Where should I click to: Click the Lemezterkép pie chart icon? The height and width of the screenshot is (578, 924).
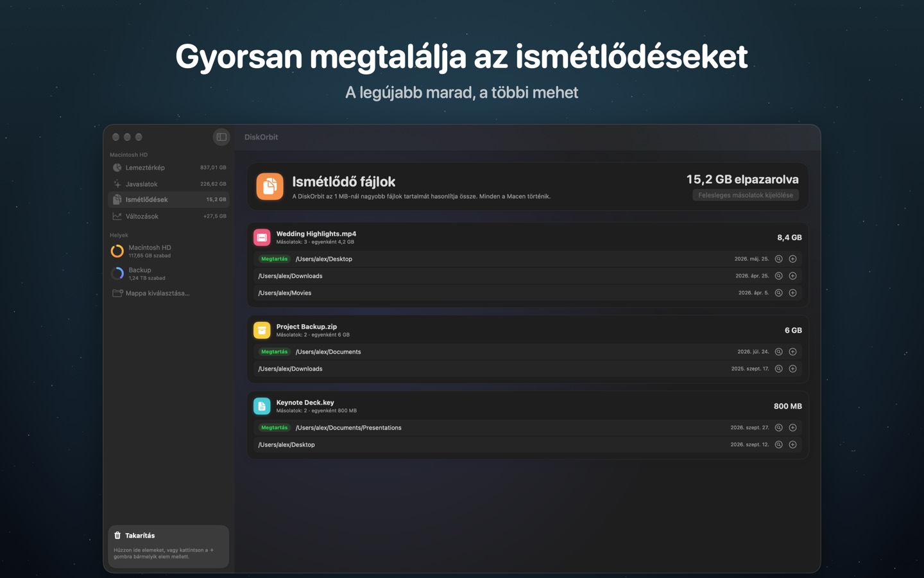[117, 168]
